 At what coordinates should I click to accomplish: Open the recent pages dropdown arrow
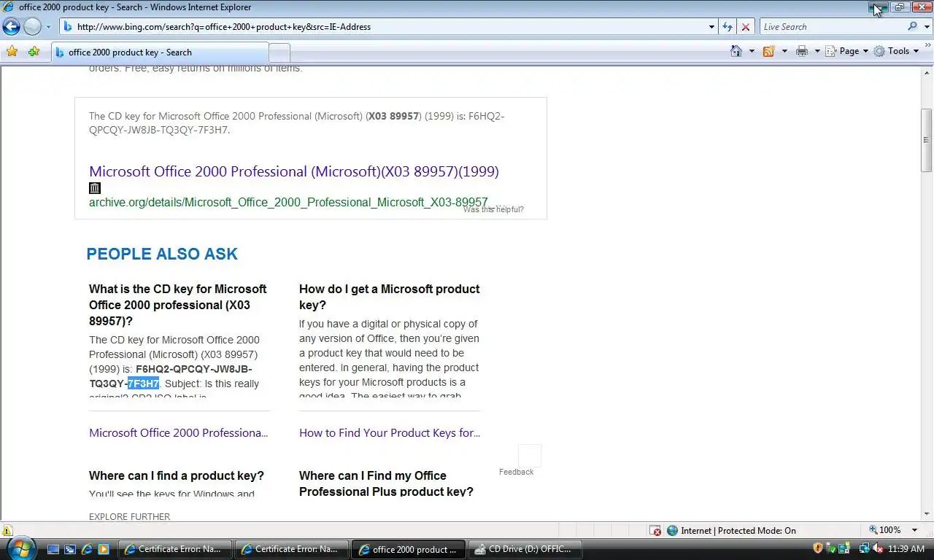point(48,27)
